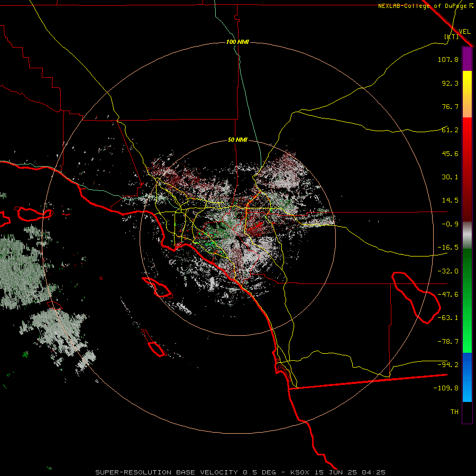Click the -94.2 velocity scale value
This screenshot has width=476, height=476.
(x=448, y=365)
